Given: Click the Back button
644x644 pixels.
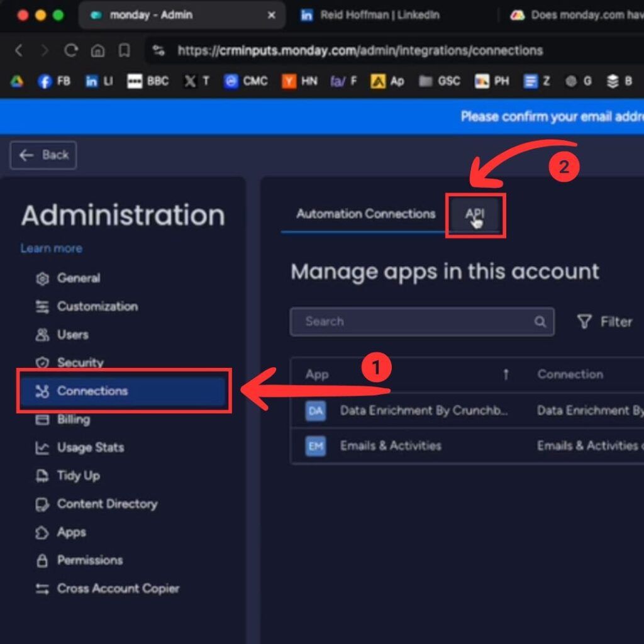Looking at the screenshot, I should click(43, 155).
